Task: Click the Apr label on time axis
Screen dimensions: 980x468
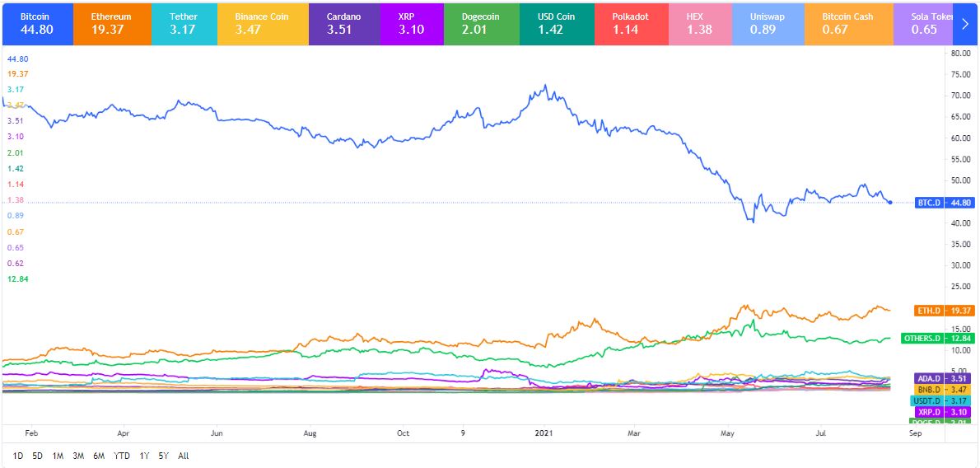Action: [x=124, y=433]
